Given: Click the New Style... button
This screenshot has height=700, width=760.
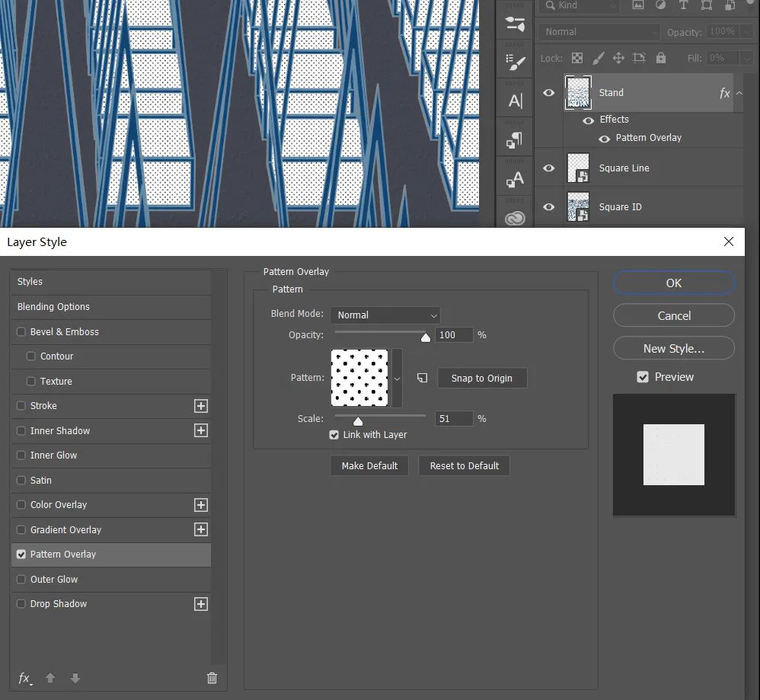Looking at the screenshot, I should [673, 349].
